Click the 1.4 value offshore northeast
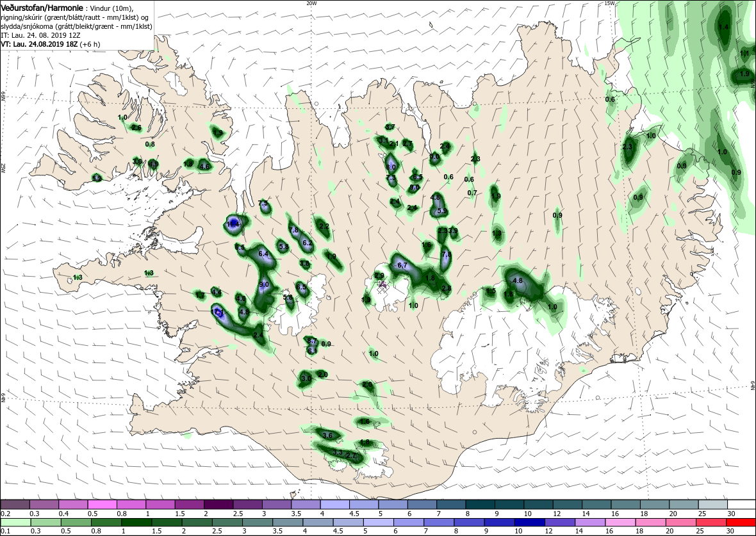This screenshot has height=536, width=756. (x=723, y=27)
